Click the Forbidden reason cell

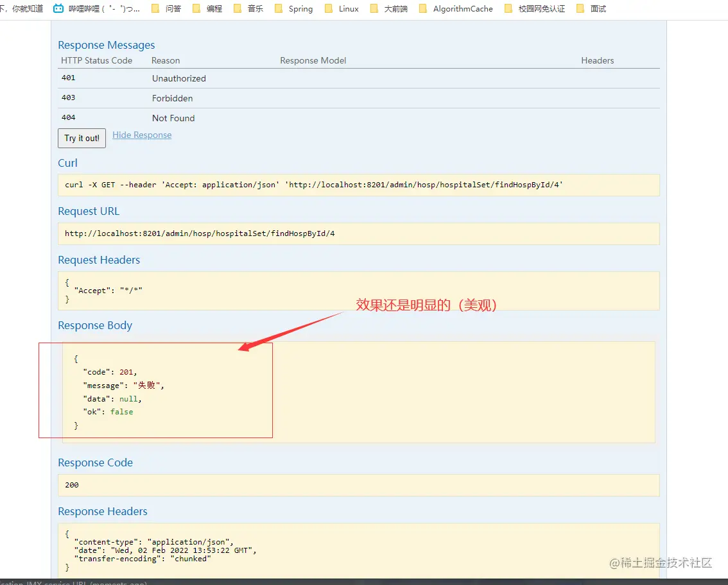[x=172, y=98]
